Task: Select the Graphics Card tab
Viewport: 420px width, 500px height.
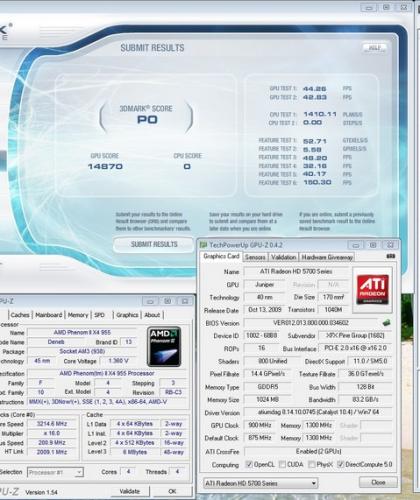Action: [x=221, y=256]
